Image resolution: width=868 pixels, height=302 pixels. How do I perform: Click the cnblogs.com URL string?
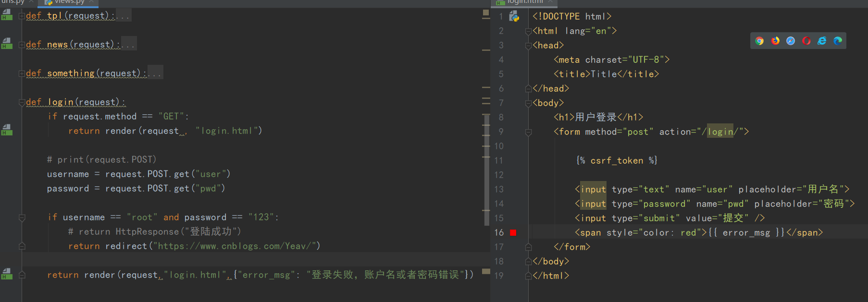pos(237,246)
